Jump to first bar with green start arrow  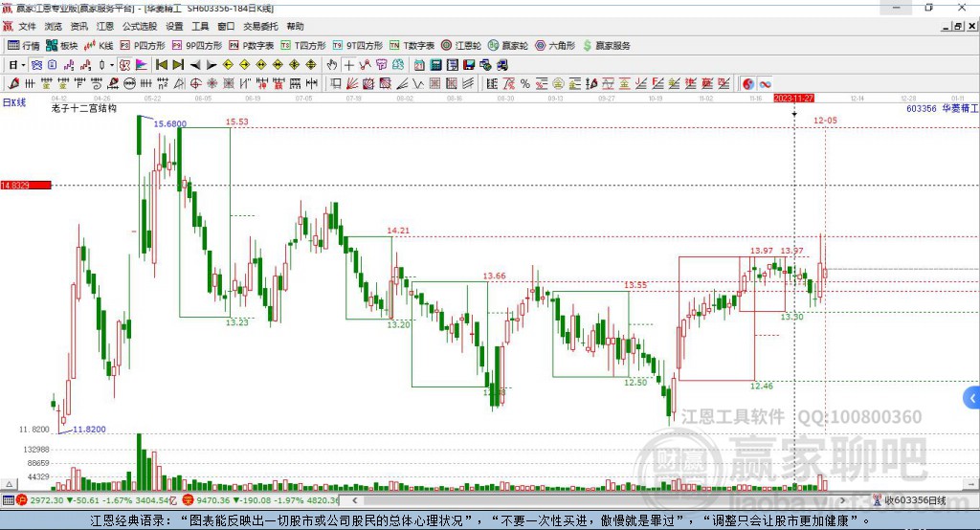(x=161, y=65)
